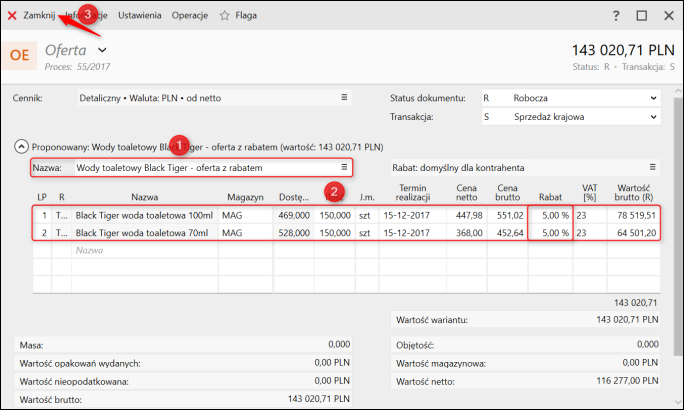Expand the Status dokumentu dropdown
The width and height of the screenshot is (684, 410).
click(x=653, y=99)
